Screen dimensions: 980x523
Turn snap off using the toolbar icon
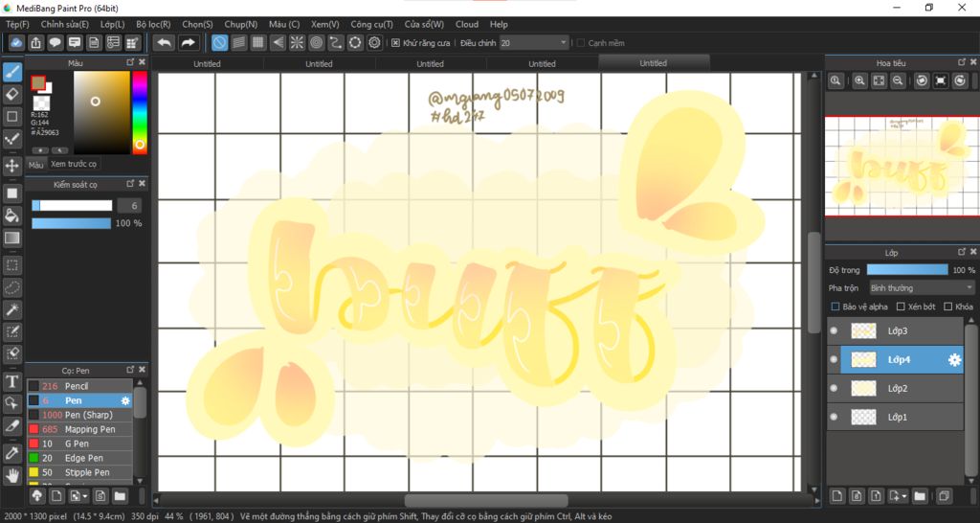click(219, 42)
